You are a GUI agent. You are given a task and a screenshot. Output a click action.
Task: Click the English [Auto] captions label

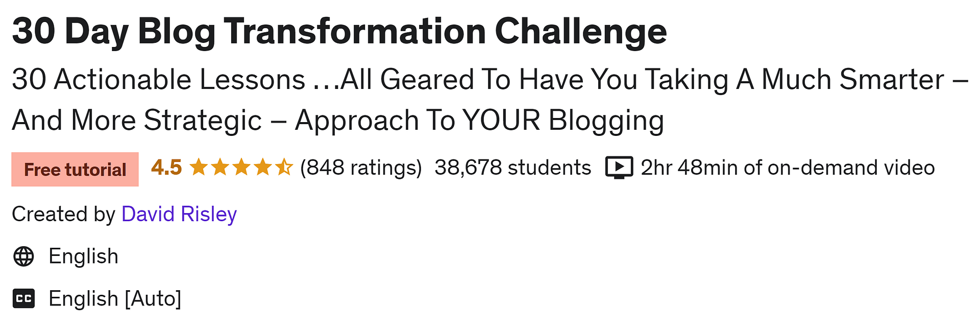click(x=115, y=299)
